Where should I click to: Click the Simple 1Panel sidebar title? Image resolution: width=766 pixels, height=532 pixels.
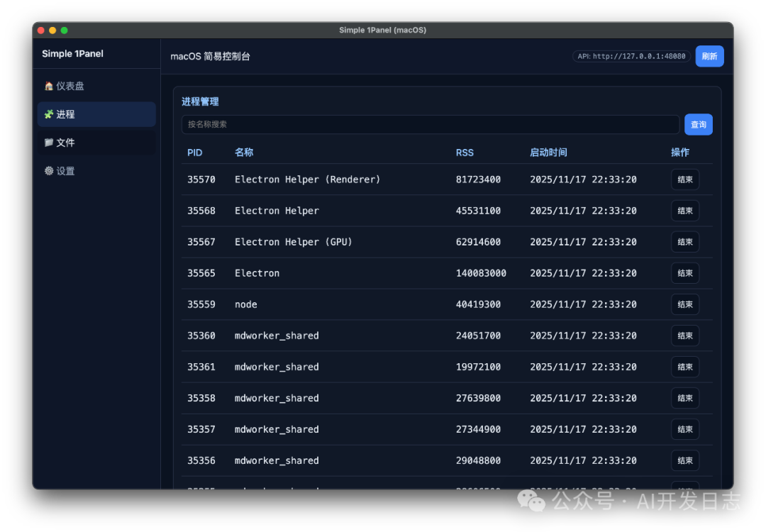coord(72,54)
